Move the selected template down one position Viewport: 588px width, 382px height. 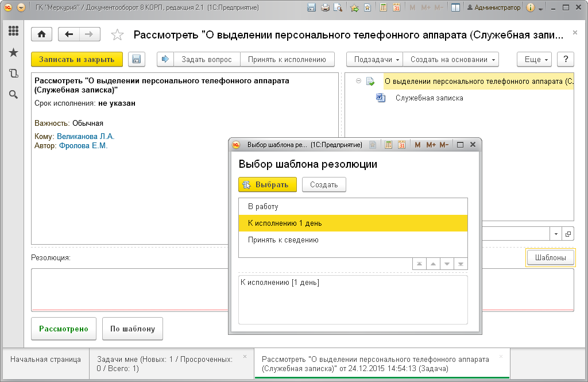[447, 264]
